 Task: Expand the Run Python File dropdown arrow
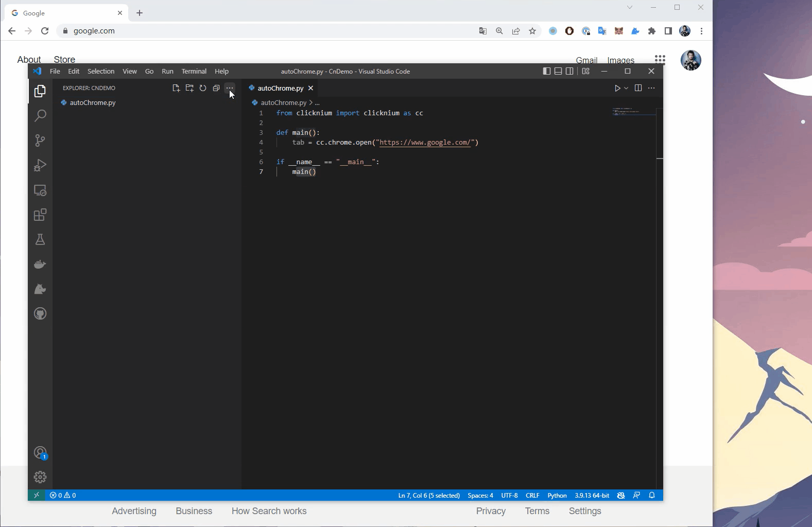click(x=626, y=88)
